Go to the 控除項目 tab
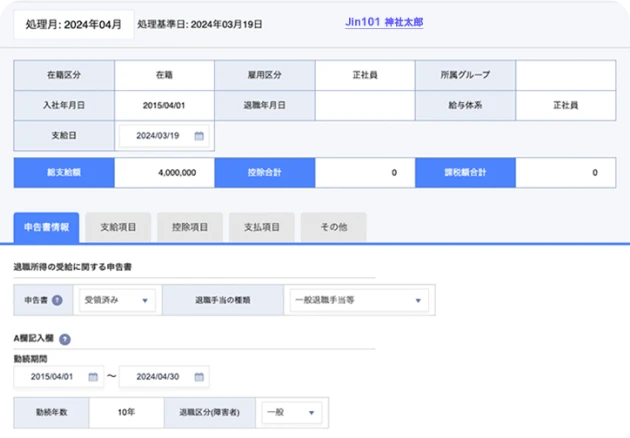Screen dimensions: 630x438 coord(190,227)
